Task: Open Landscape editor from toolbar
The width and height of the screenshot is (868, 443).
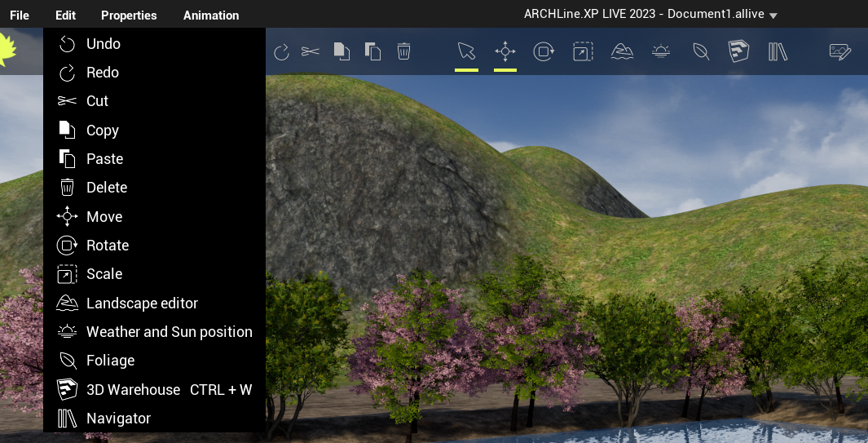Action: coord(622,51)
